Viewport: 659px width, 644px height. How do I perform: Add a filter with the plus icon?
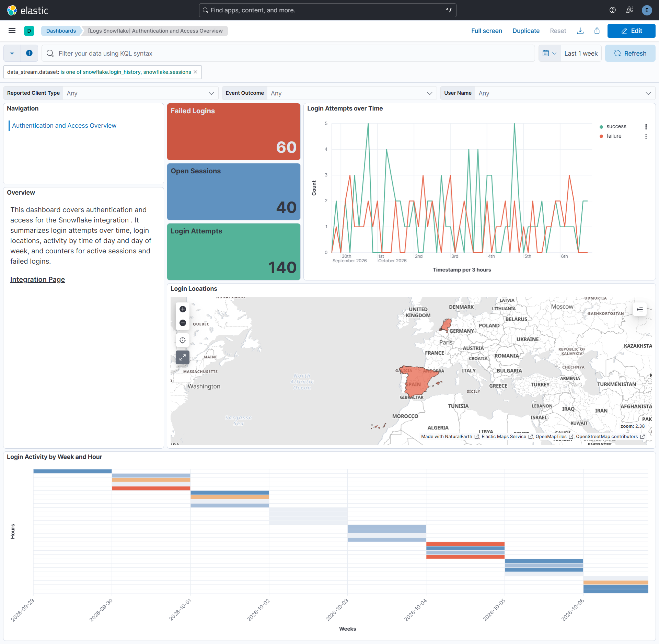29,53
